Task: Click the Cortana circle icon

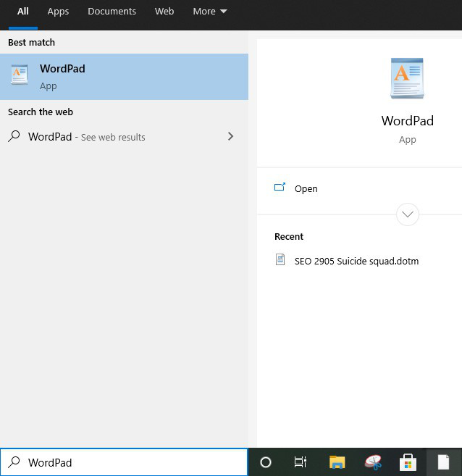Action: click(x=266, y=462)
